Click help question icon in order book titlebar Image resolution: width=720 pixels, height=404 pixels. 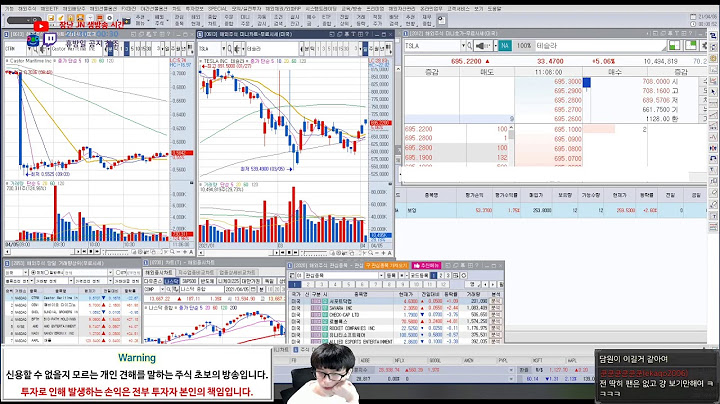coord(691,34)
